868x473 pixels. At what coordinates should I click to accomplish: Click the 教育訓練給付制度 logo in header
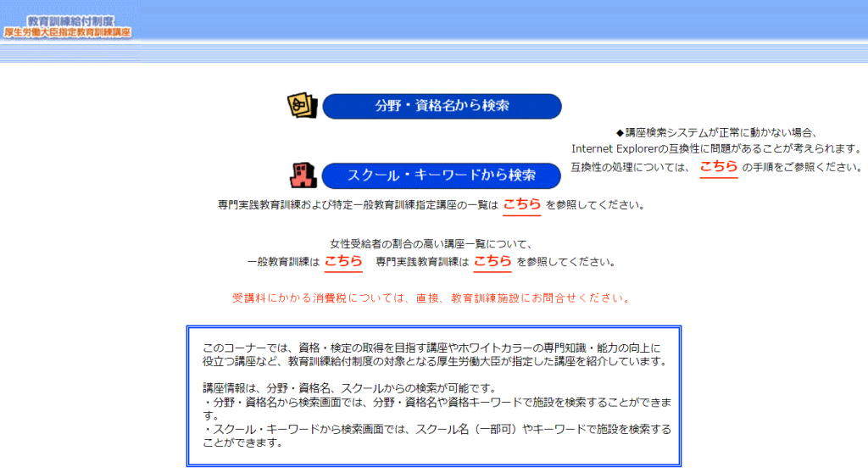click(68, 26)
